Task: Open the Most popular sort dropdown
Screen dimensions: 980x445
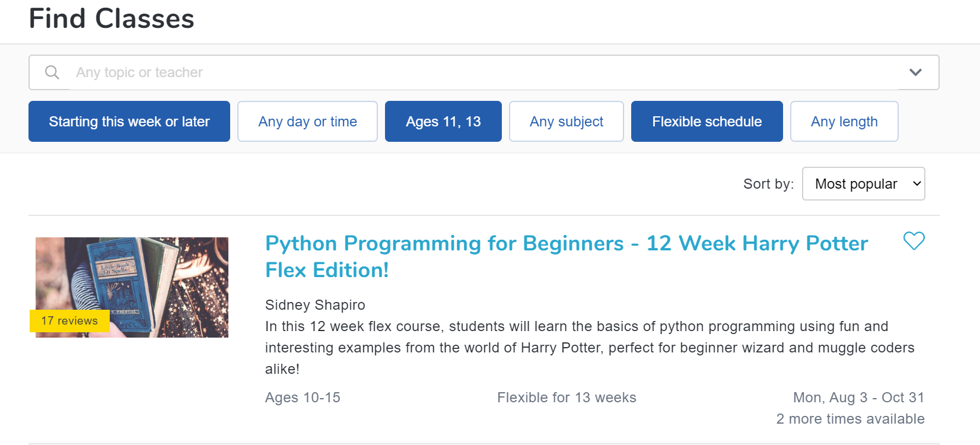Action: tap(863, 184)
